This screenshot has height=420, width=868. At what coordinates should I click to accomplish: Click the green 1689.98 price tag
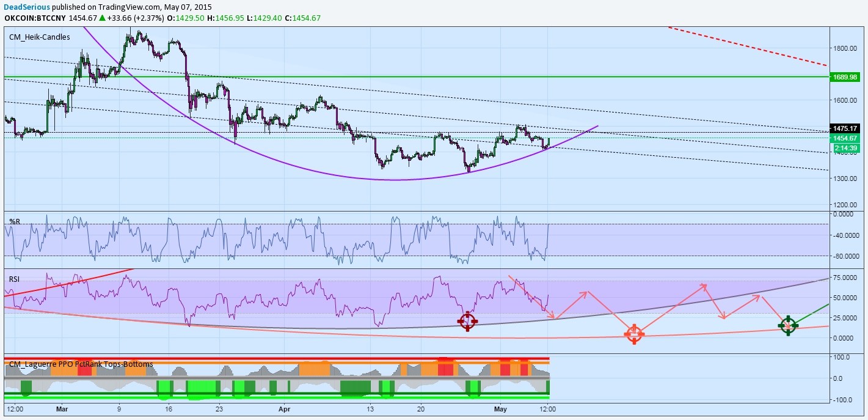coord(845,77)
